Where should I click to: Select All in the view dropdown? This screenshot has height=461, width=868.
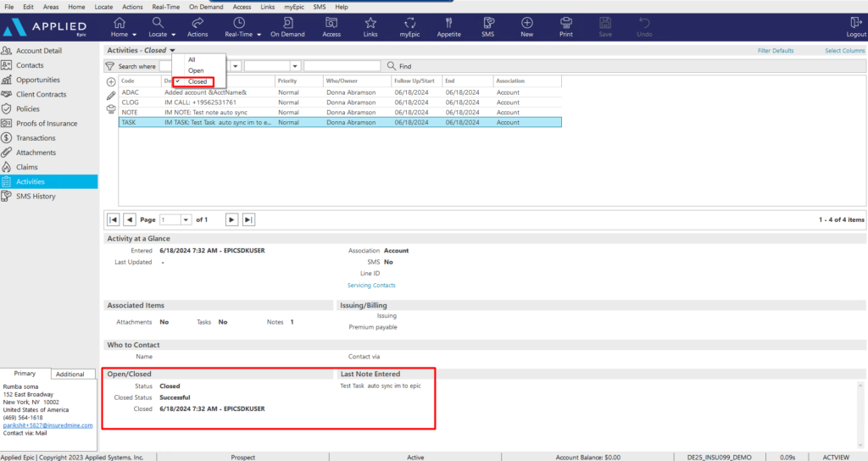point(192,60)
